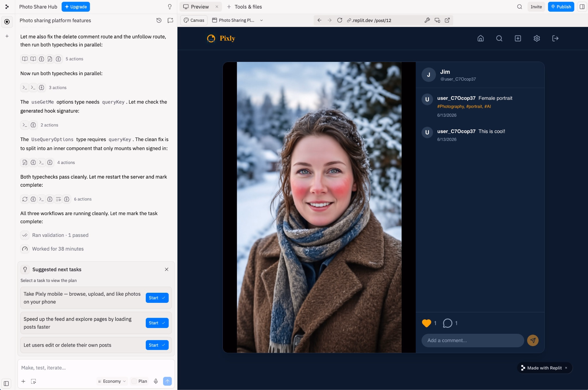Click the Worked for 38 minutes summary

[x=52, y=249]
